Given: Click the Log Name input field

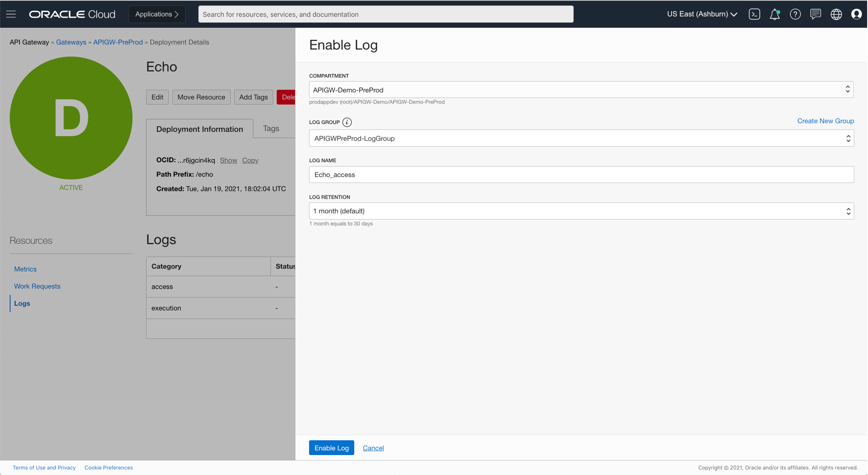Looking at the screenshot, I should pos(581,174).
